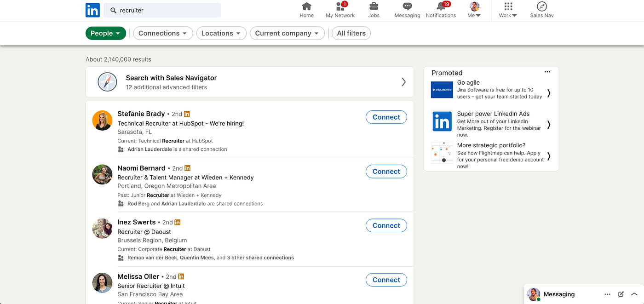Open the Work apps grid
The width and height of the screenshot is (644, 304).
point(508,10)
